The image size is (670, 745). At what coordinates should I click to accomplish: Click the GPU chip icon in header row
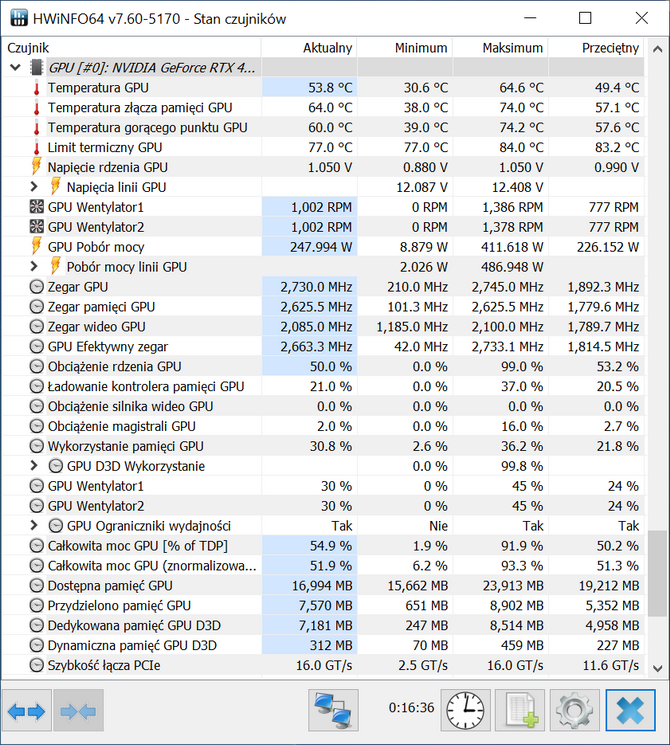[37, 67]
